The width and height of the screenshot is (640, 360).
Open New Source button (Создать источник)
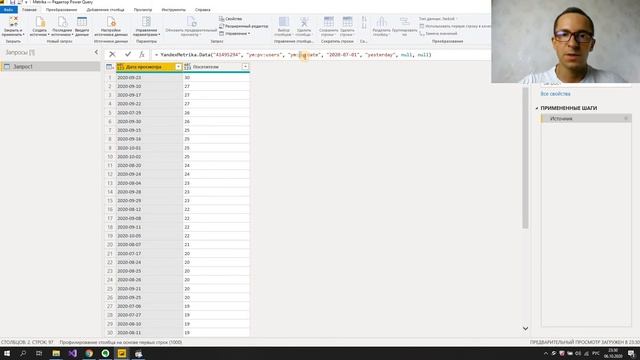pyautogui.click(x=40, y=26)
